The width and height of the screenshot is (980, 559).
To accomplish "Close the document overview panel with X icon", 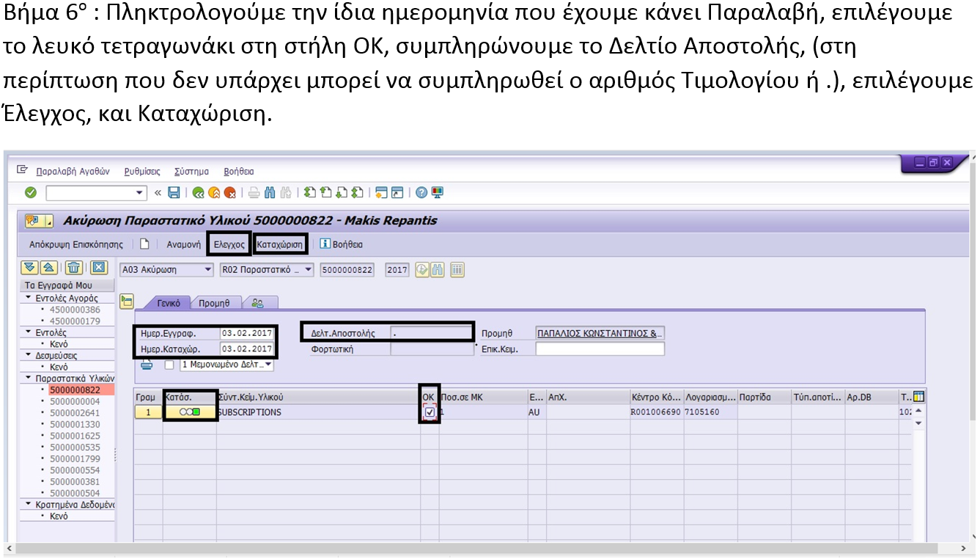I will coord(100,268).
